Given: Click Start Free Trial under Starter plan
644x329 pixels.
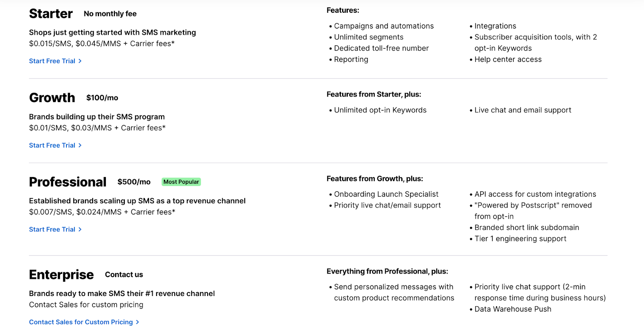Looking at the screenshot, I should pyautogui.click(x=52, y=61).
